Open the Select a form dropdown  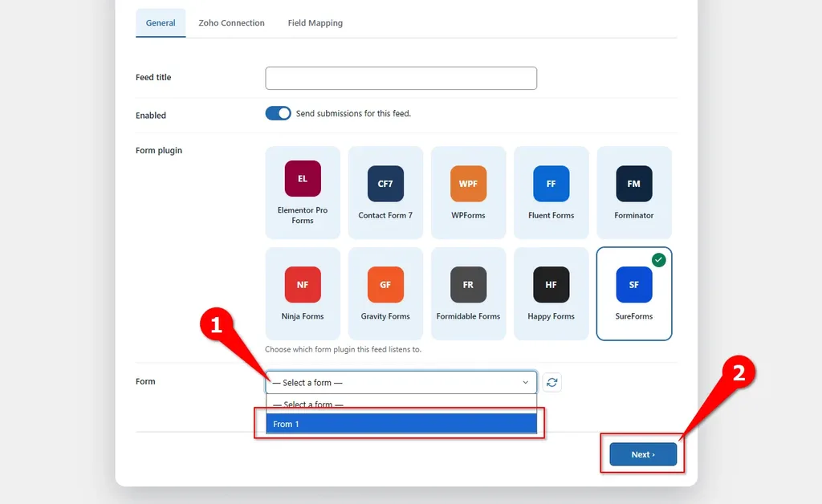(x=401, y=383)
